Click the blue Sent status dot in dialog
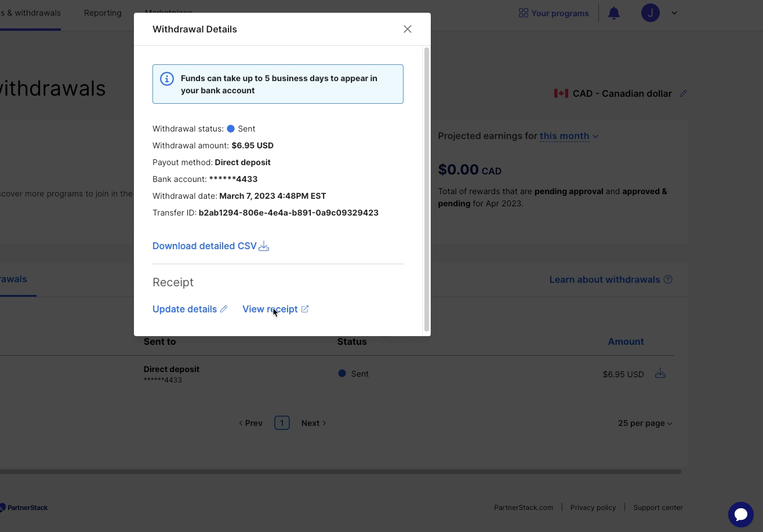 231,129
